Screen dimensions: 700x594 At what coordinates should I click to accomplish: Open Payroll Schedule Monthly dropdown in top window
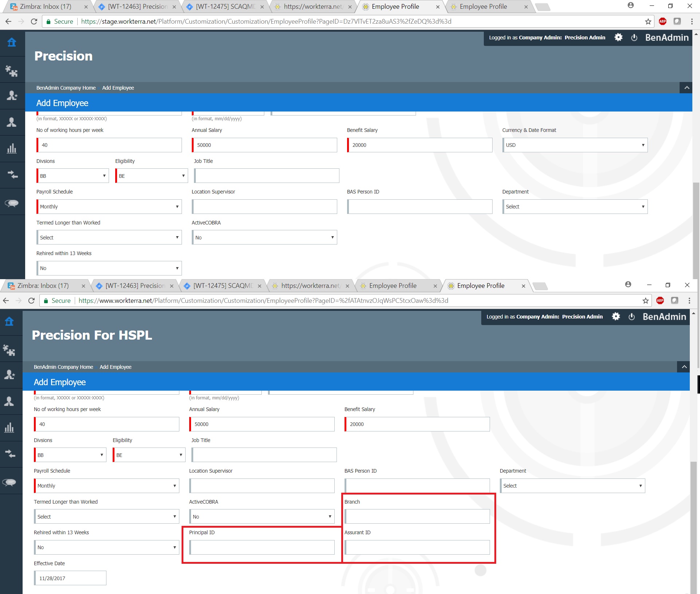109,207
